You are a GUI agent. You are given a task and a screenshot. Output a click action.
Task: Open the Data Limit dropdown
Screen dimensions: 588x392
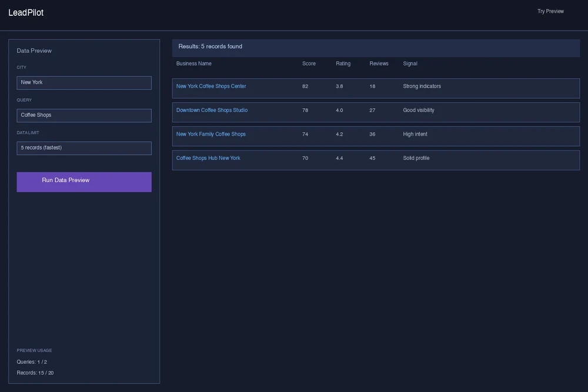pos(84,148)
